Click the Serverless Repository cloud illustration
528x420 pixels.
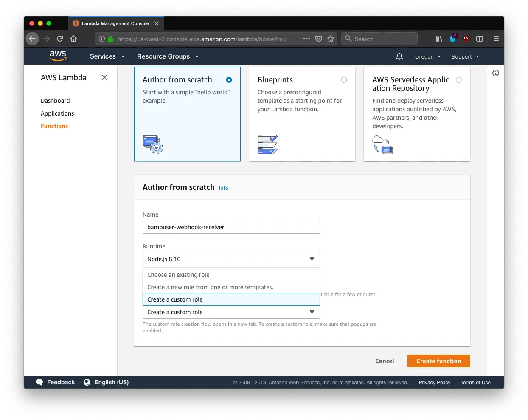tap(382, 144)
